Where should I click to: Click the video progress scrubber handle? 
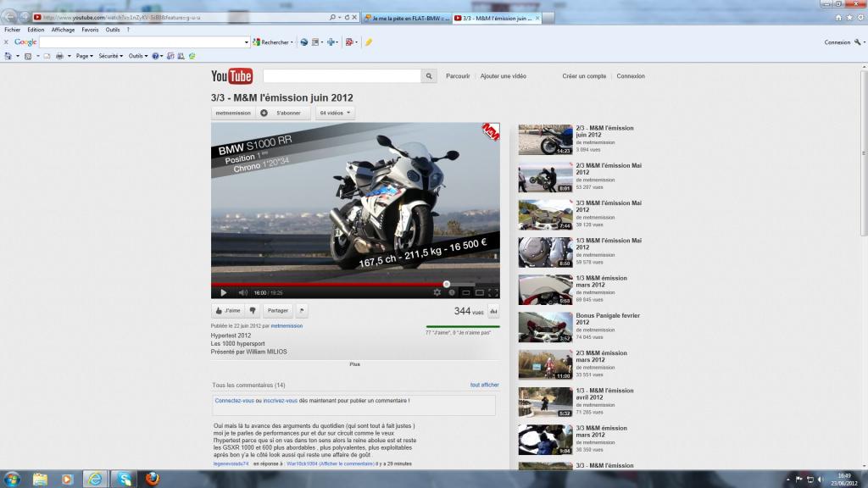coord(446,285)
